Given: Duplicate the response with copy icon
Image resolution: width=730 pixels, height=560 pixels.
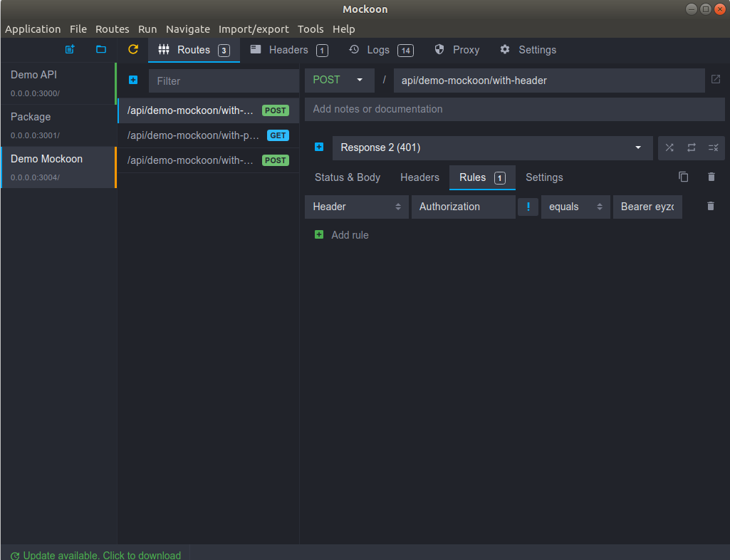Looking at the screenshot, I should pos(684,177).
